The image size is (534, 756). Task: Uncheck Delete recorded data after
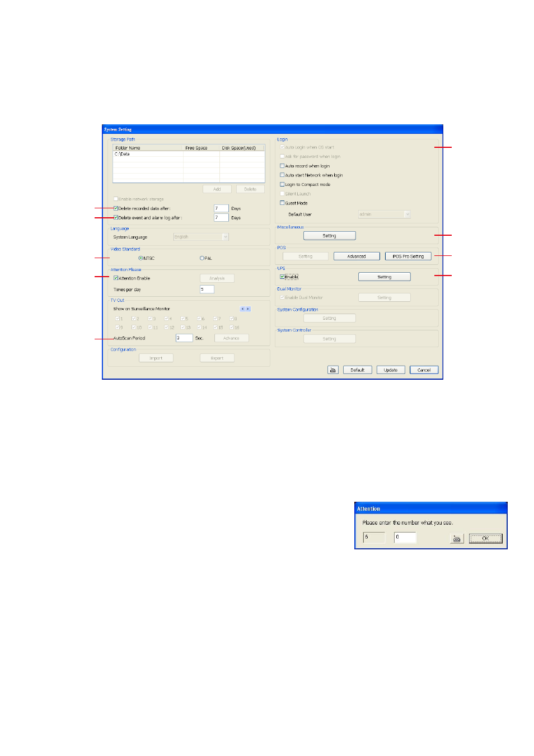(115, 208)
